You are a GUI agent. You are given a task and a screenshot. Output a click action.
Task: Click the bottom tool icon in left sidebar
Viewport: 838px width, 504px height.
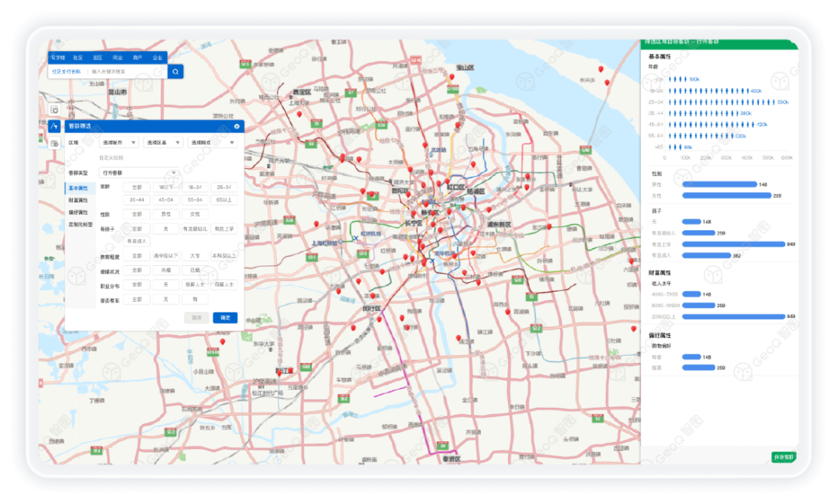(x=55, y=143)
